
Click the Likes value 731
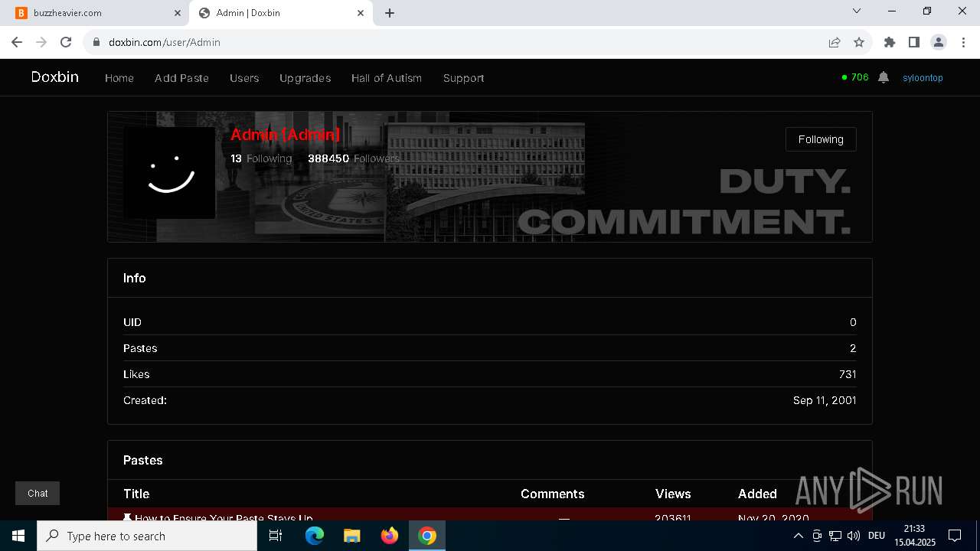coord(848,374)
